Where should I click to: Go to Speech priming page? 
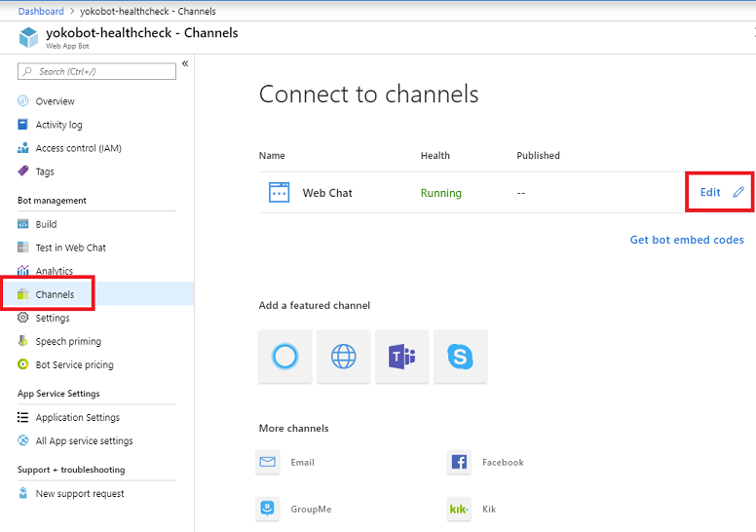tap(68, 341)
